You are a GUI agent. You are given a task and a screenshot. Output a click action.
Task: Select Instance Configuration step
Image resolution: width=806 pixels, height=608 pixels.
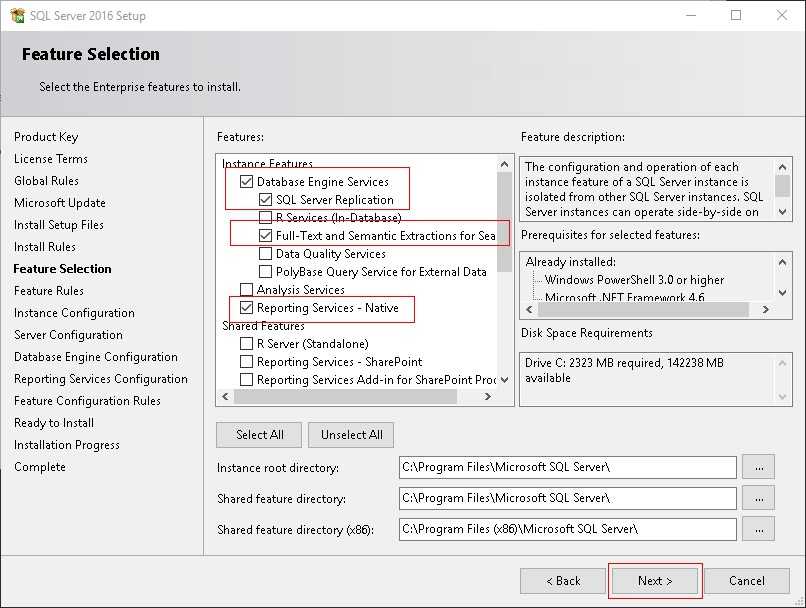coord(74,313)
